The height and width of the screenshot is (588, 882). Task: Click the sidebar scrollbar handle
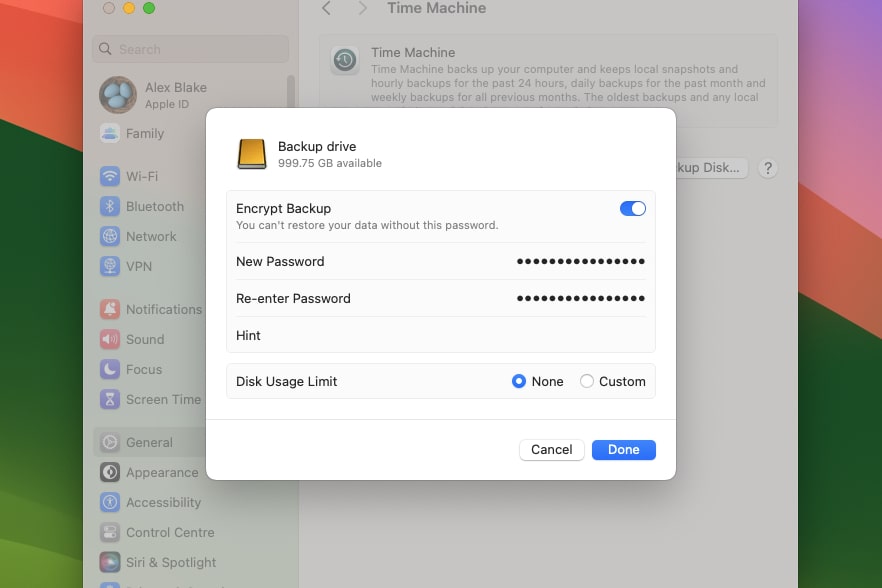(291, 91)
